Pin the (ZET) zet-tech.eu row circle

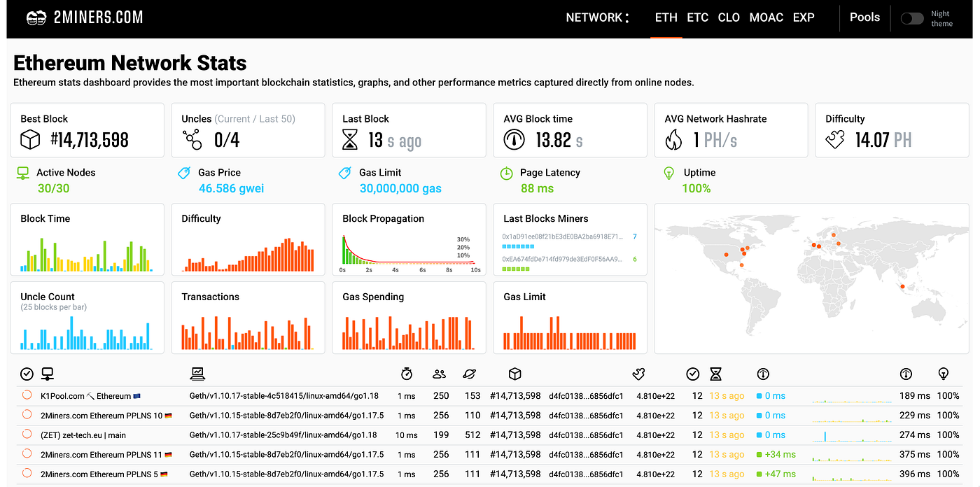point(27,435)
